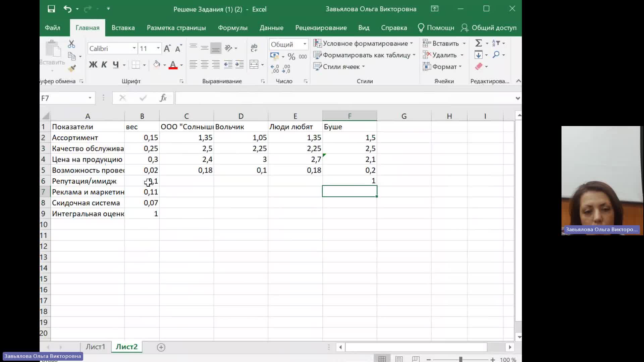The width and height of the screenshot is (644, 362).
Task: Click the zoom slider handle
Action: point(461,359)
